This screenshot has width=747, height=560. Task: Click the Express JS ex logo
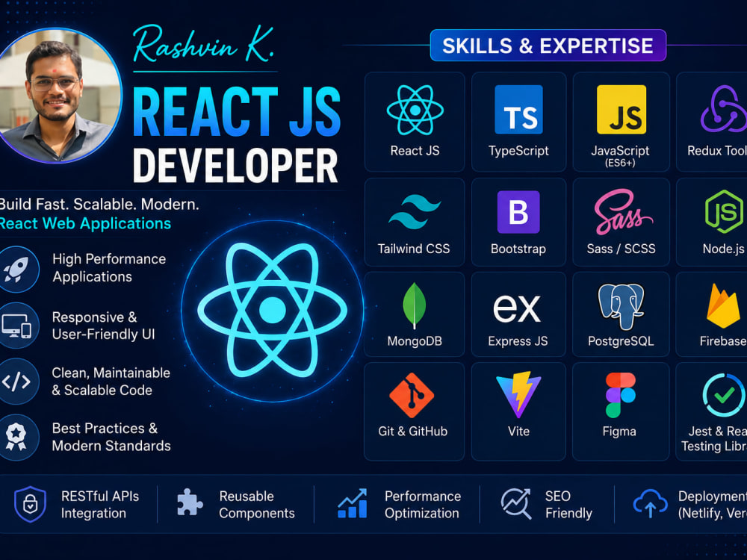pos(517,308)
